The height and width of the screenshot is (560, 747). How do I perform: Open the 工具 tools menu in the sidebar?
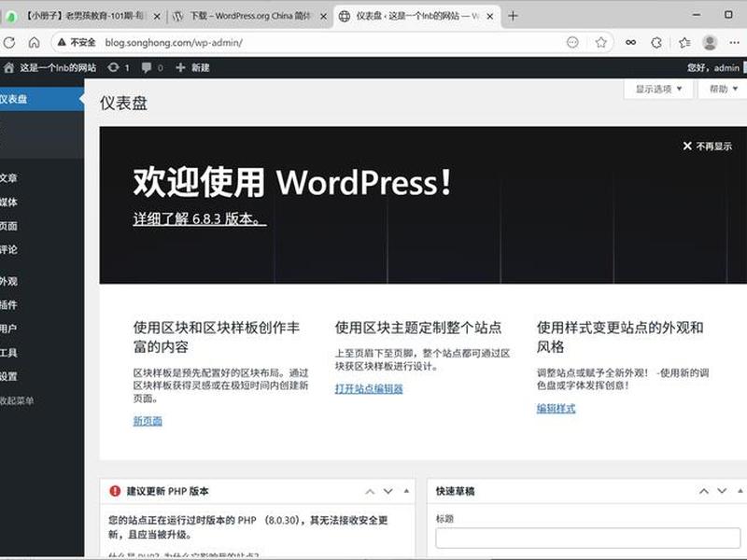(40, 353)
